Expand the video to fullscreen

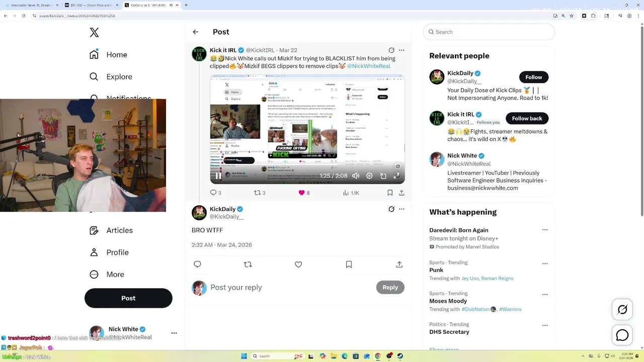coord(396,175)
